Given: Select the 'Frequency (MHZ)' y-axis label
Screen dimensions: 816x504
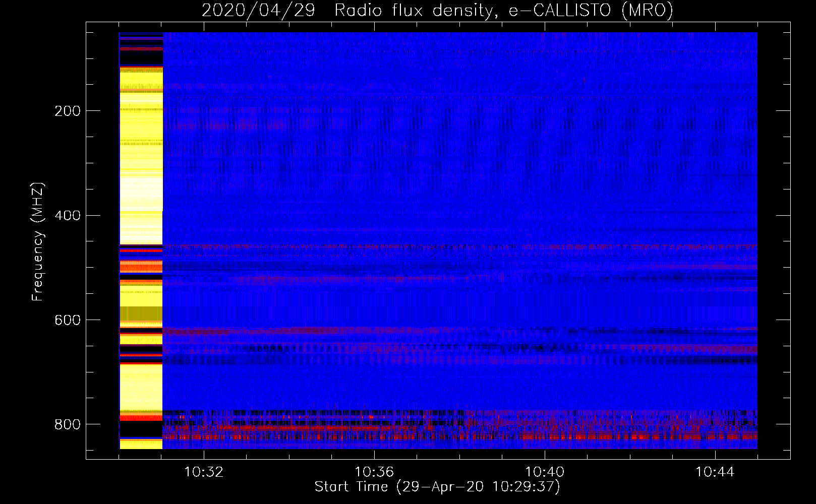Looking at the screenshot, I should coord(38,242).
